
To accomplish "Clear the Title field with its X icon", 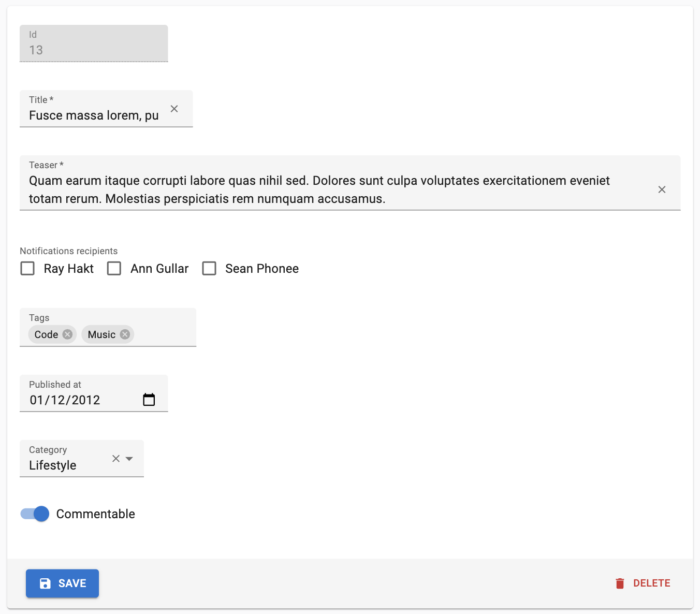I will click(174, 109).
